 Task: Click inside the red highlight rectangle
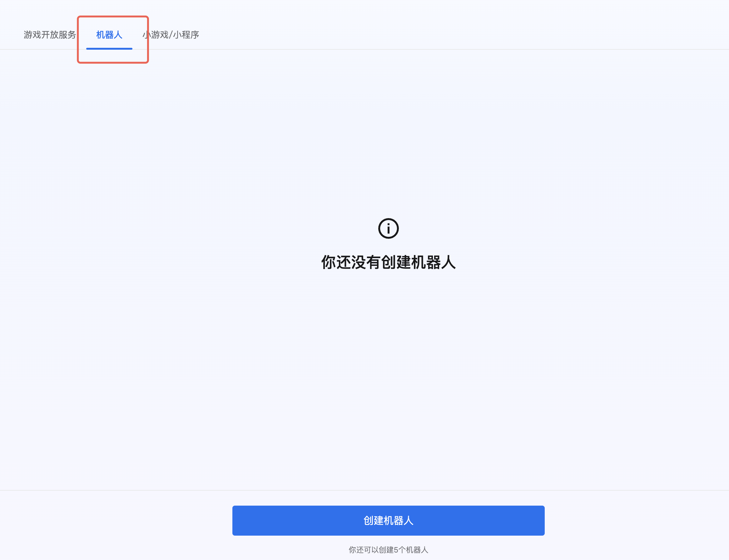point(113,38)
